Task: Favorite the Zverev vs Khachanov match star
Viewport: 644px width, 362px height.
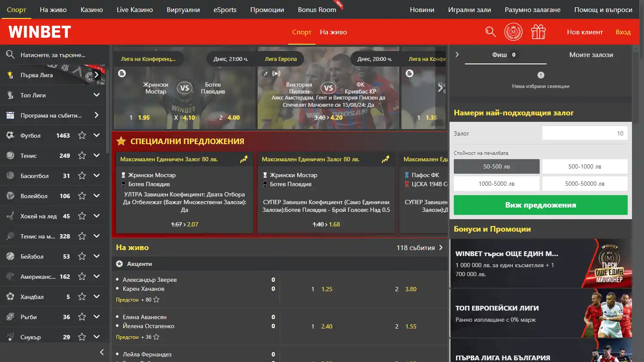Action: (156, 299)
